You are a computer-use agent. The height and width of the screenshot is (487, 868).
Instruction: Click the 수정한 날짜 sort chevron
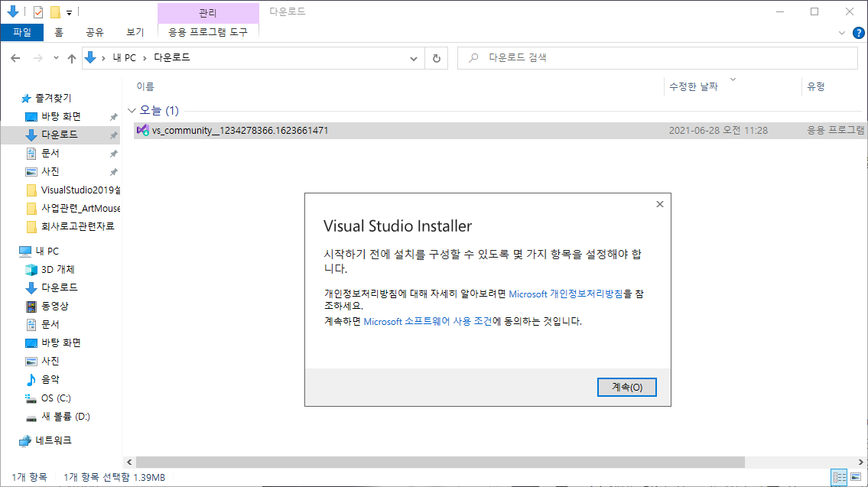[733, 80]
